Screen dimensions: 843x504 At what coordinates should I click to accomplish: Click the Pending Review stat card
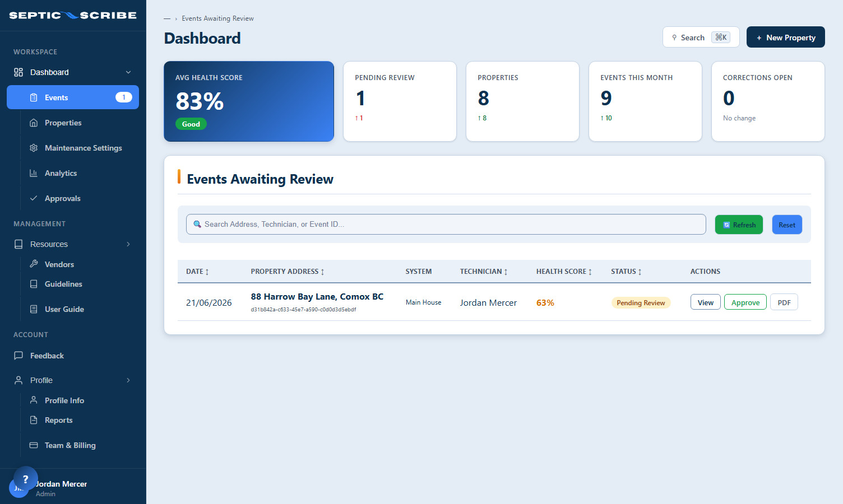(x=400, y=101)
